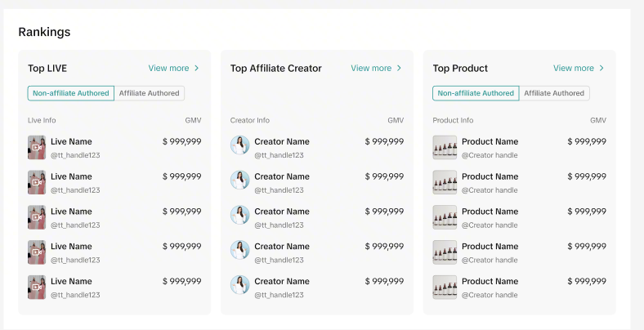Screen dimensions: 644x330
Task: Switch Top LIVE to Affiliate Authored
Action: pyautogui.click(x=150, y=93)
